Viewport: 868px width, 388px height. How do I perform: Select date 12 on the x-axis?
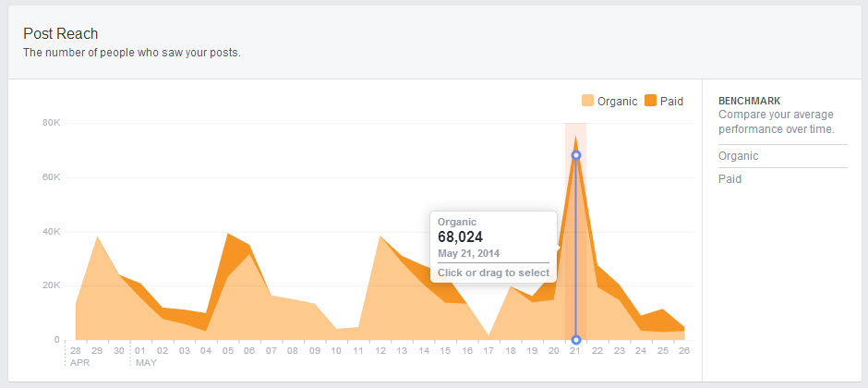[x=380, y=351]
